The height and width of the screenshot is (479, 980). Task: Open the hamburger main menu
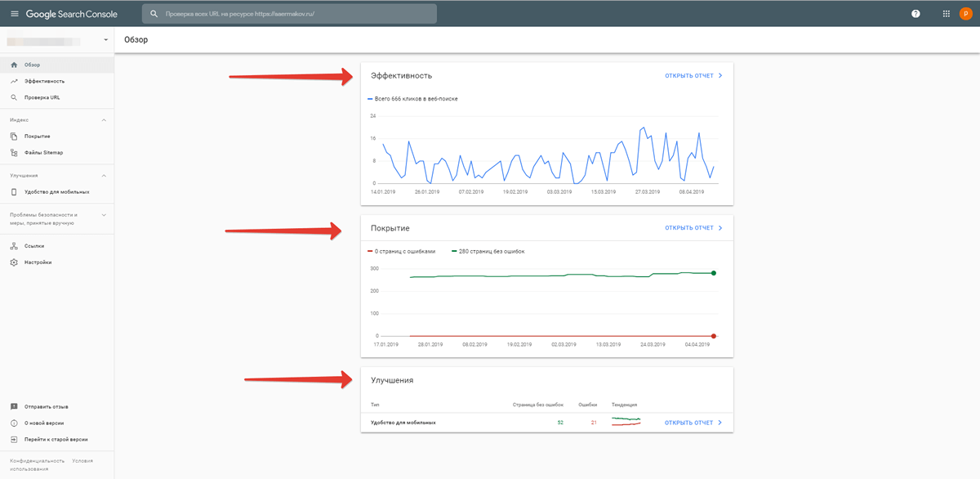pyautogui.click(x=14, y=14)
